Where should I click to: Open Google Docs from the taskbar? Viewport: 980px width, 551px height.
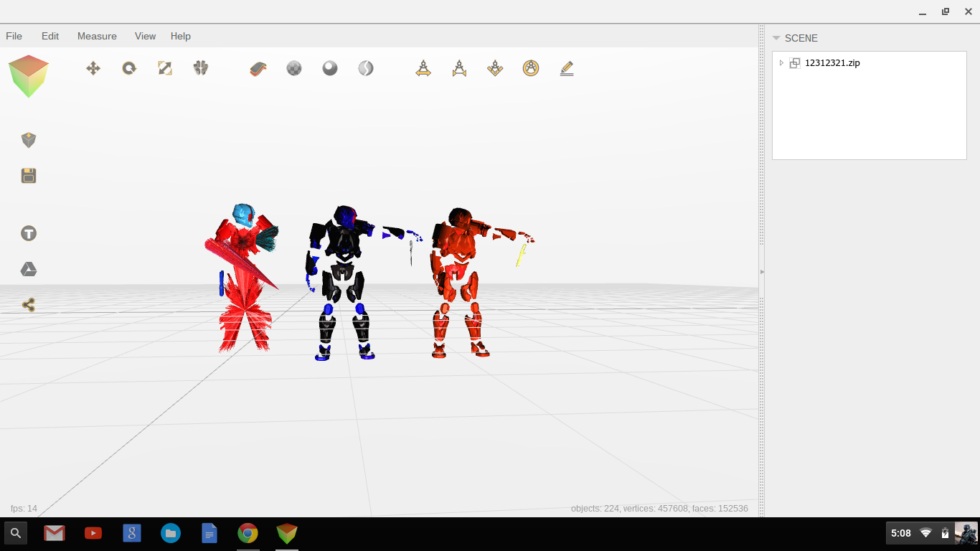tap(209, 533)
